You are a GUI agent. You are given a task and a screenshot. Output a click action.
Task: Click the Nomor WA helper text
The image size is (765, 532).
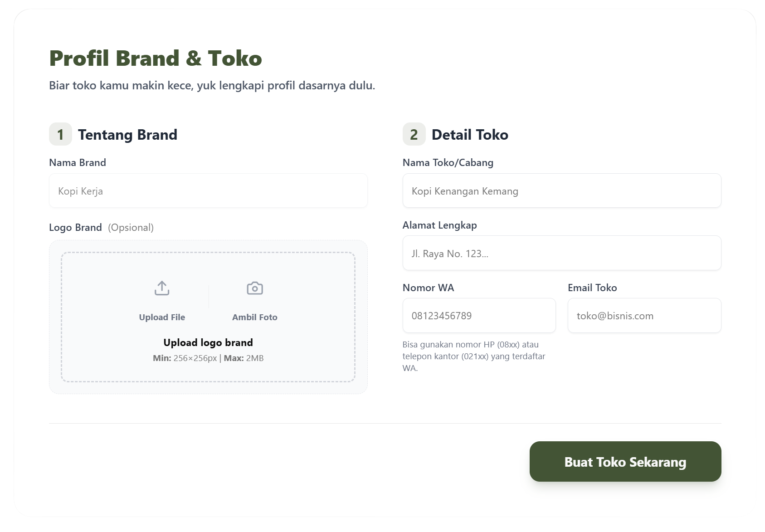point(473,356)
